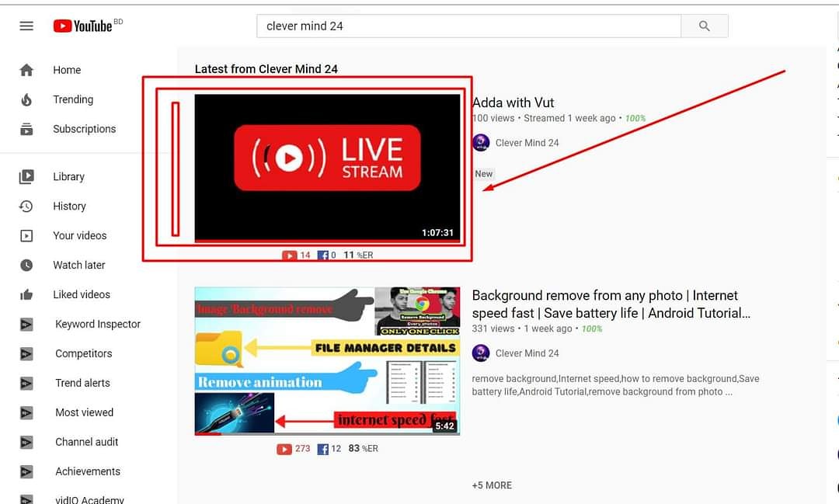839x504 pixels.
Task: Click the video description starting with remove background
Action: point(615,385)
